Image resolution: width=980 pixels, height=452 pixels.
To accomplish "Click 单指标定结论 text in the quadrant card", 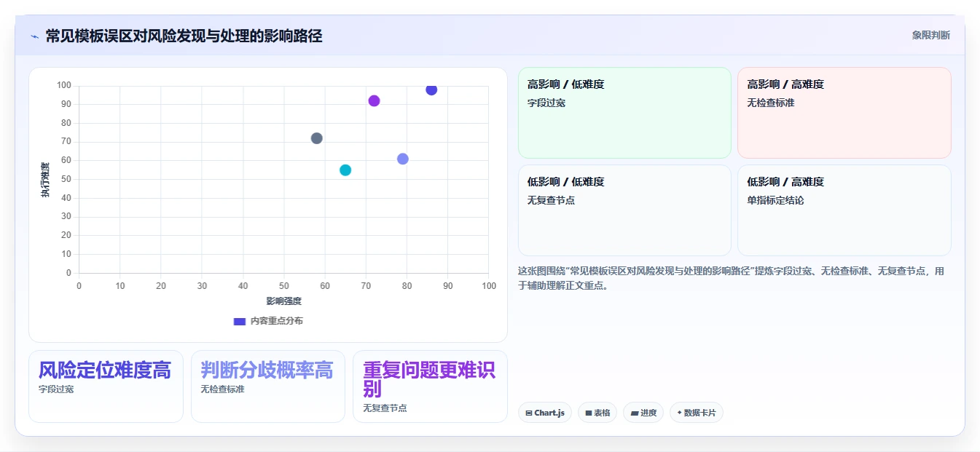I will [775, 200].
